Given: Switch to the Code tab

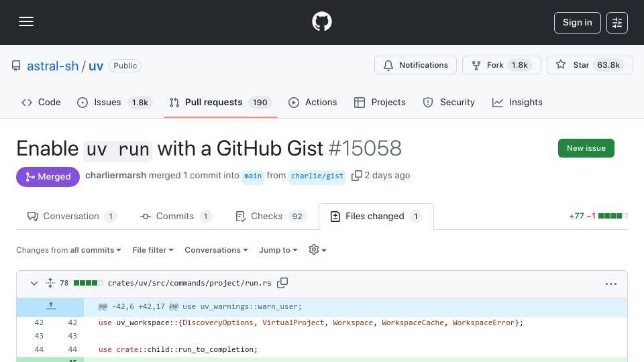Looking at the screenshot, I should point(41,102).
